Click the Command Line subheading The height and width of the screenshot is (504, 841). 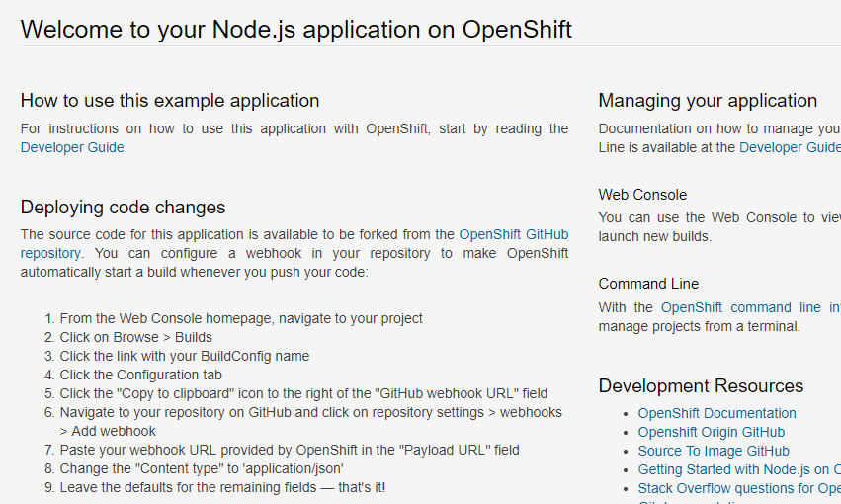coord(648,284)
